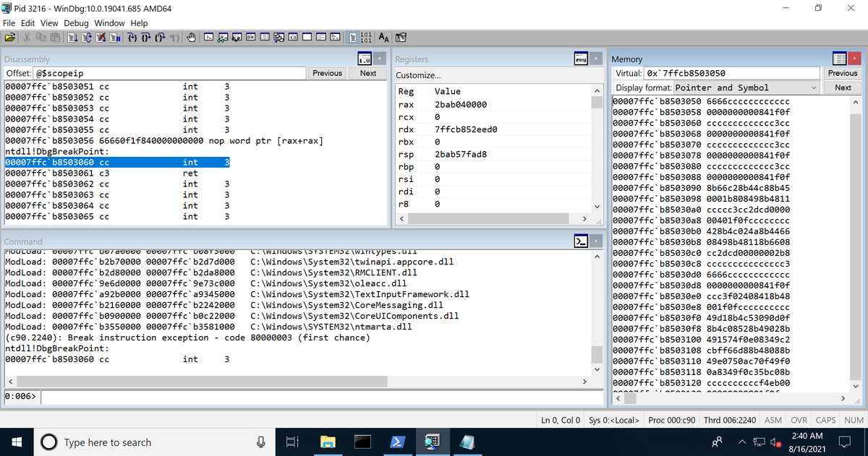Image resolution: width=868 pixels, height=456 pixels.
Task: Click the Registers panel's reg menu icon
Action: point(581,59)
